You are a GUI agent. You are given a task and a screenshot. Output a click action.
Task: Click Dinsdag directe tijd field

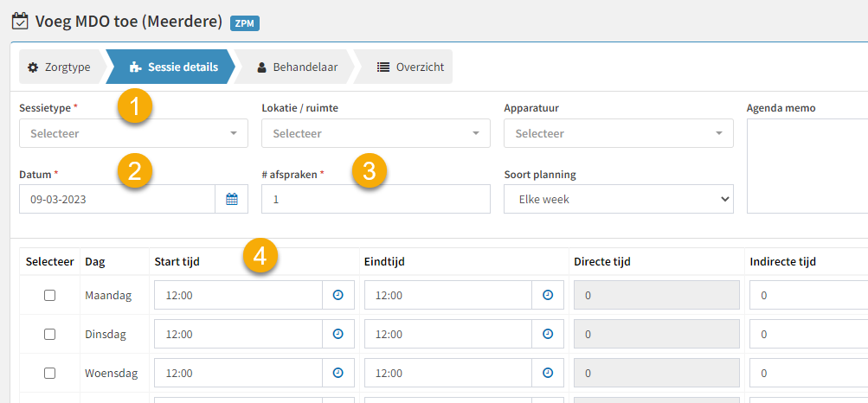click(657, 334)
